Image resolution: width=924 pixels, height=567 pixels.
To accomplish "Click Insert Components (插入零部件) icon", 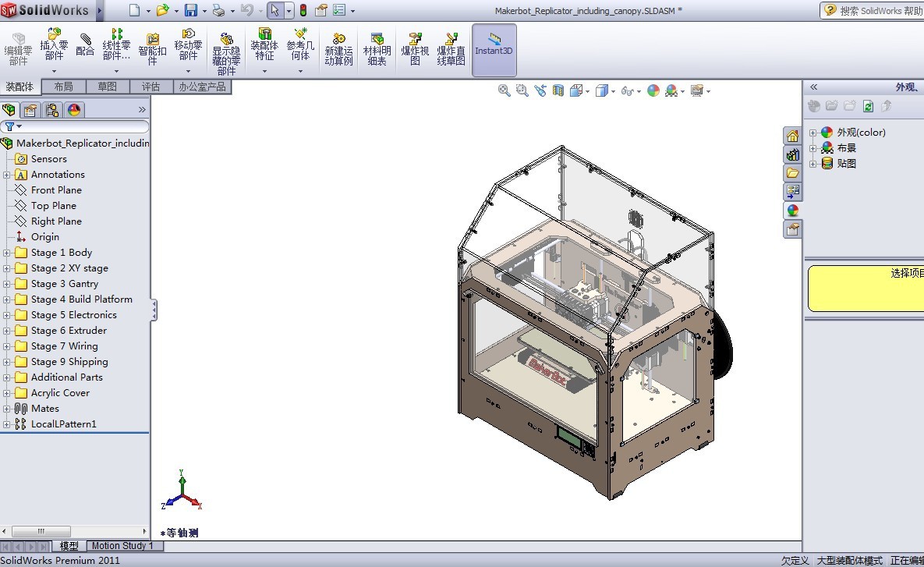I will point(54,44).
